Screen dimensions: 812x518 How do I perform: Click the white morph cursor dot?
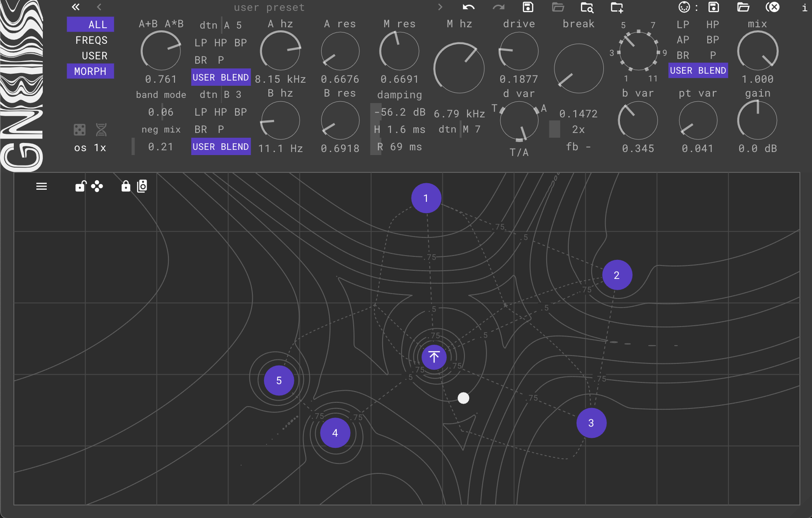(x=463, y=398)
